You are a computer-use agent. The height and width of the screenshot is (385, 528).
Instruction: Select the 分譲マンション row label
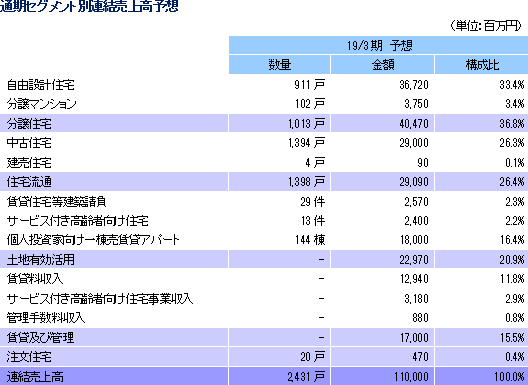click(41, 104)
